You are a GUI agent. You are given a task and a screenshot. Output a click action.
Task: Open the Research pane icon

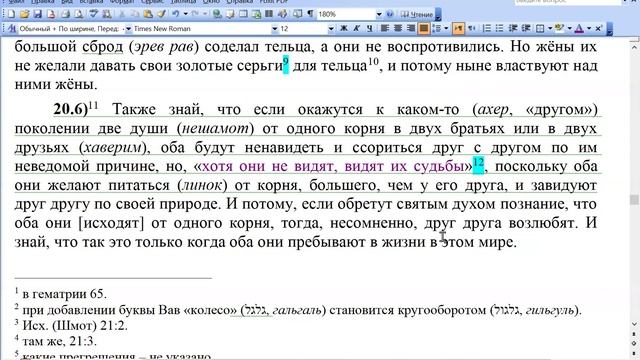[107, 14]
